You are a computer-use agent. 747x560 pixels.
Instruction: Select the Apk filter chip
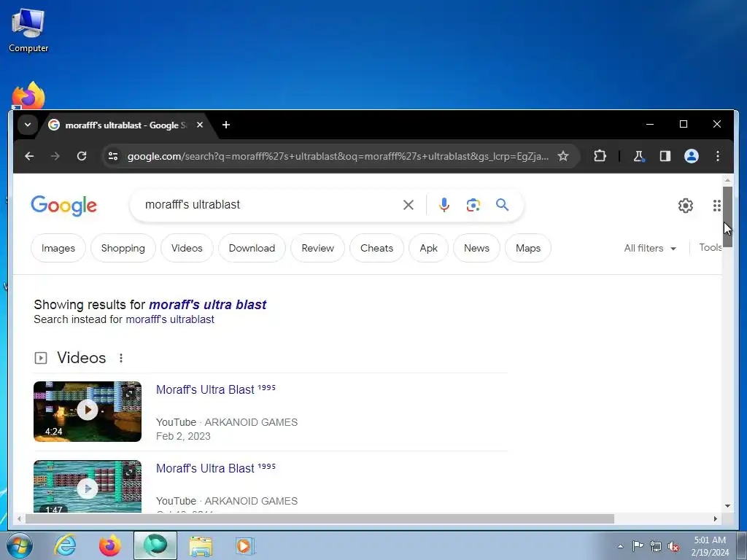tap(428, 248)
